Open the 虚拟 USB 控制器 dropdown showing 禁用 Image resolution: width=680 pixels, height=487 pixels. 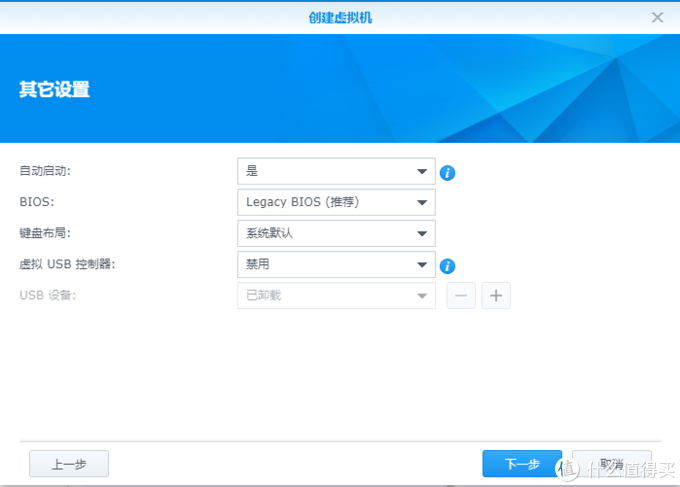[x=336, y=265]
